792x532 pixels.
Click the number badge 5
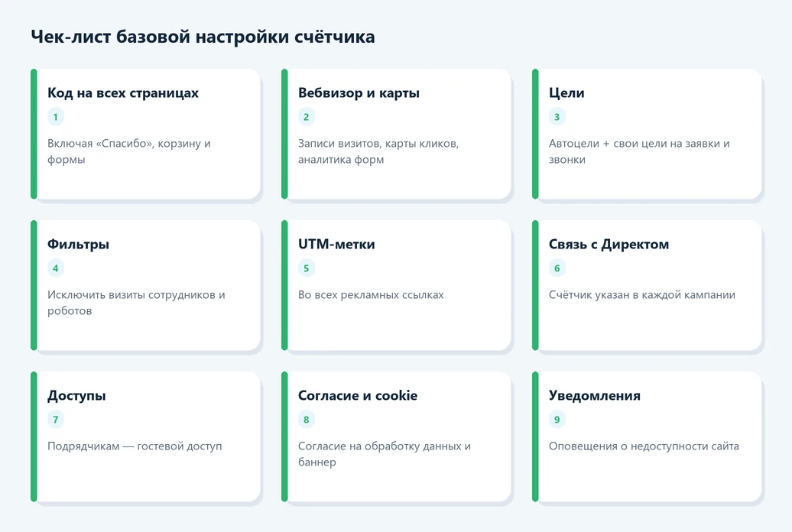point(306,268)
